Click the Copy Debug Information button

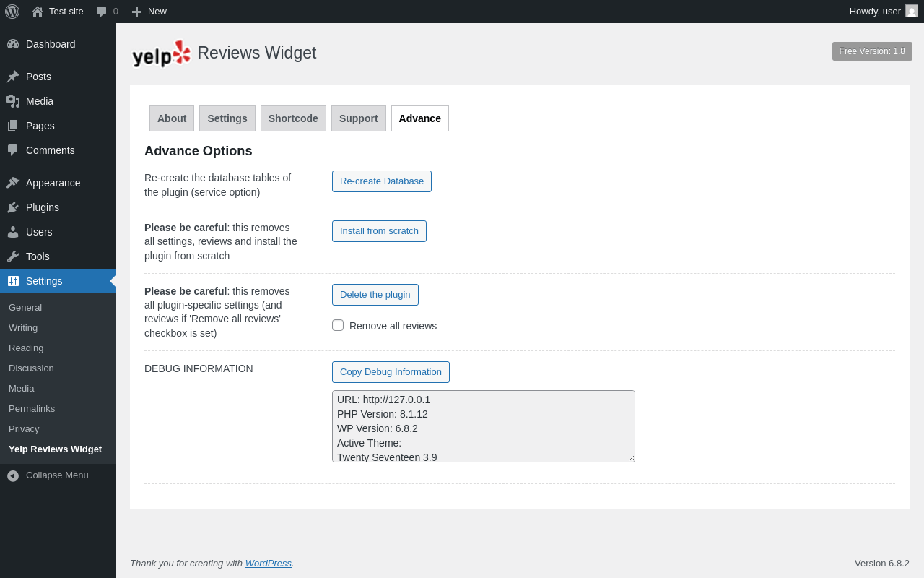391,372
